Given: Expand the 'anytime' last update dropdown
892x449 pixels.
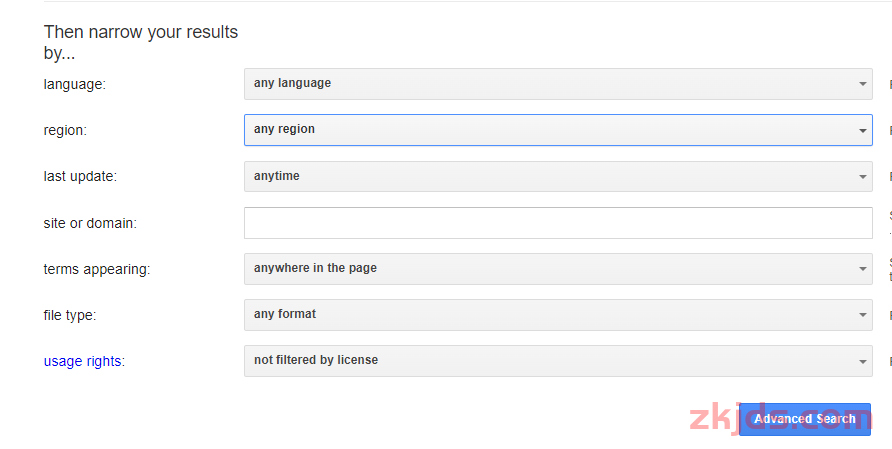Looking at the screenshot, I should click(558, 176).
